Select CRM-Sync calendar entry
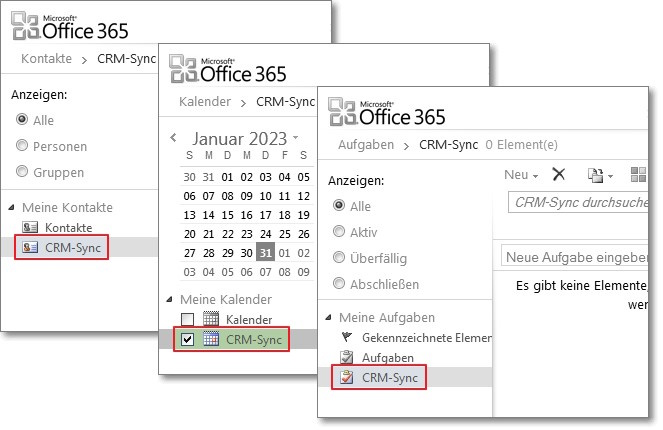The height and width of the screenshot is (430, 663). coord(254,339)
